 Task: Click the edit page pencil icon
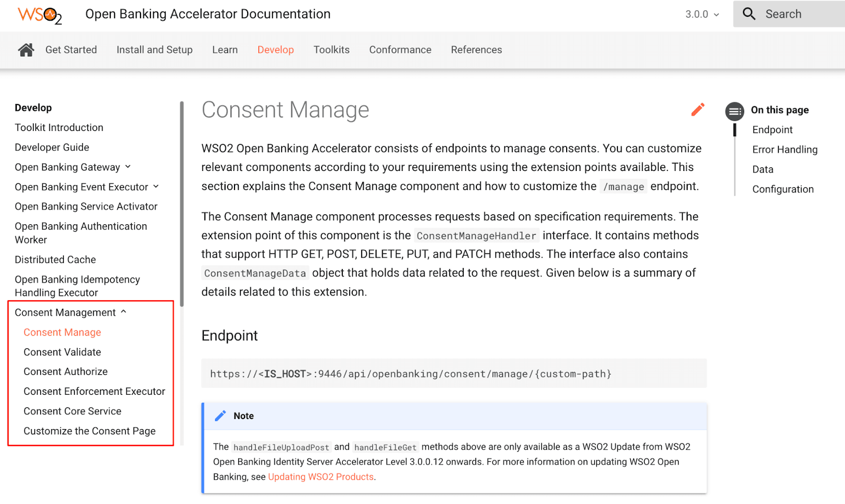pyautogui.click(x=698, y=109)
